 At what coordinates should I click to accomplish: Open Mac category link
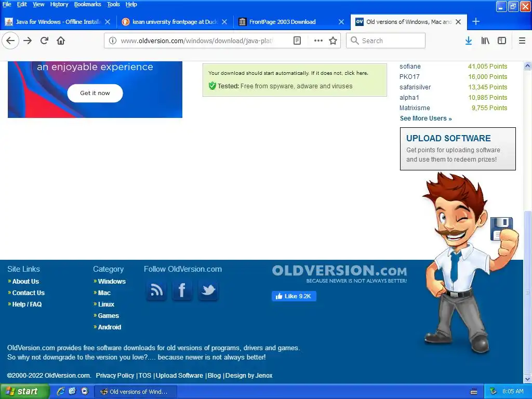[x=104, y=293]
